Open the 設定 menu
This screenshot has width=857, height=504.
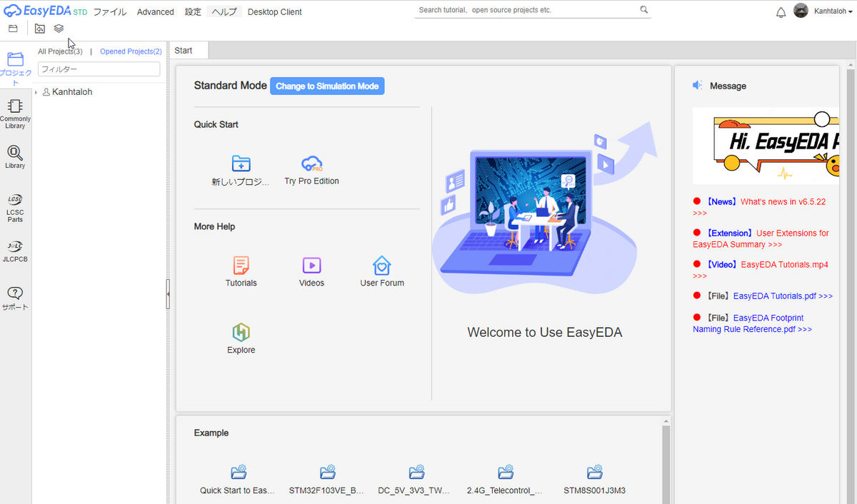193,11
